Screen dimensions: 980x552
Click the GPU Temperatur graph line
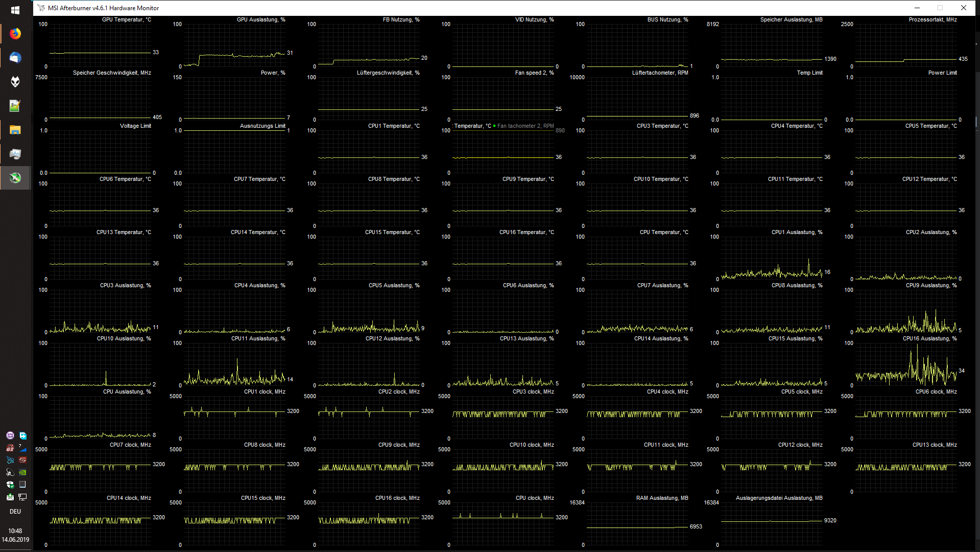coord(100,53)
